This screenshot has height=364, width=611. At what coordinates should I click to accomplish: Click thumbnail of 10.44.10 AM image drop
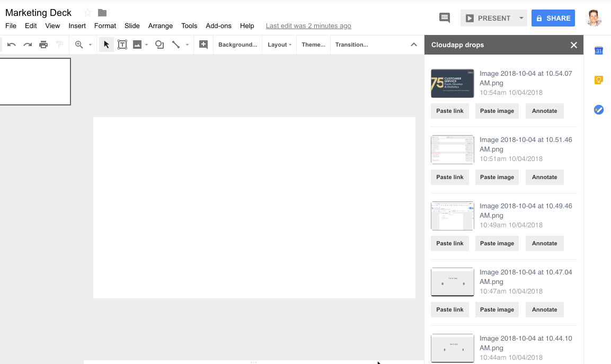pyautogui.click(x=453, y=349)
